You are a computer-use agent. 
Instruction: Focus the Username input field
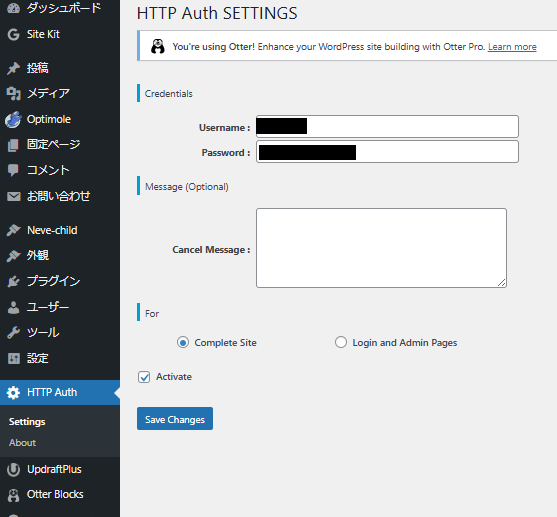[x=387, y=126]
